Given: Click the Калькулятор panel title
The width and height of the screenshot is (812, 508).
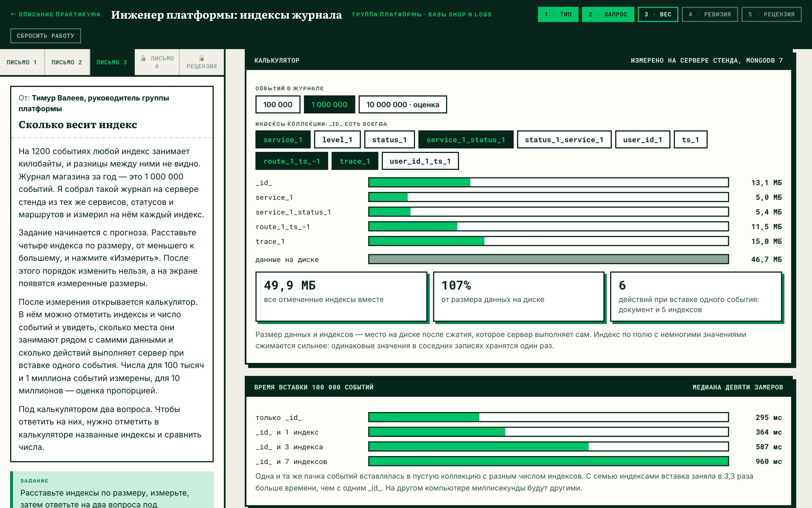Looking at the screenshot, I should tap(277, 60).
